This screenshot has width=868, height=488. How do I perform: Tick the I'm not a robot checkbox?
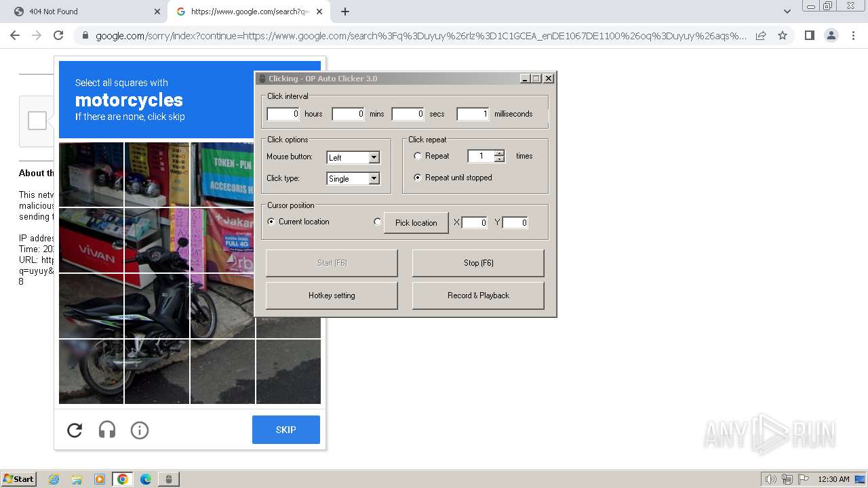[x=37, y=121]
